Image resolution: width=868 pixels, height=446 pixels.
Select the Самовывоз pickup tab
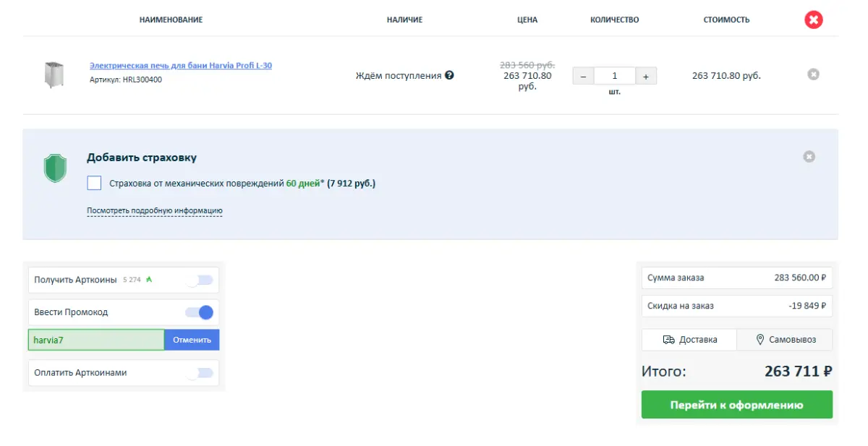click(785, 340)
